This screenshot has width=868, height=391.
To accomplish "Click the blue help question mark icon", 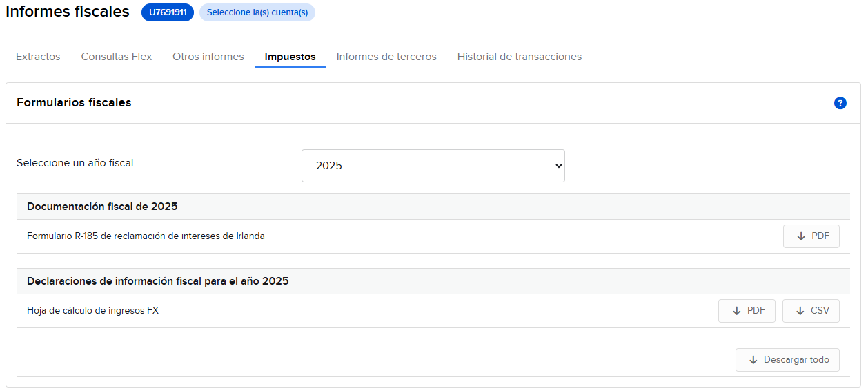I will coord(840,103).
